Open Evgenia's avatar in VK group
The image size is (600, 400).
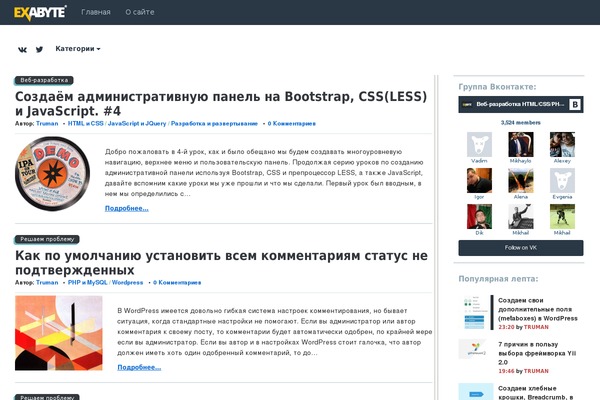coord(562,180)
